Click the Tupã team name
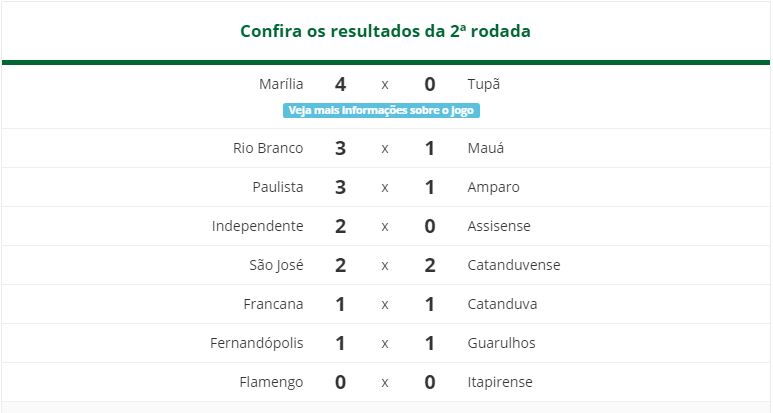 pos(484,84)
